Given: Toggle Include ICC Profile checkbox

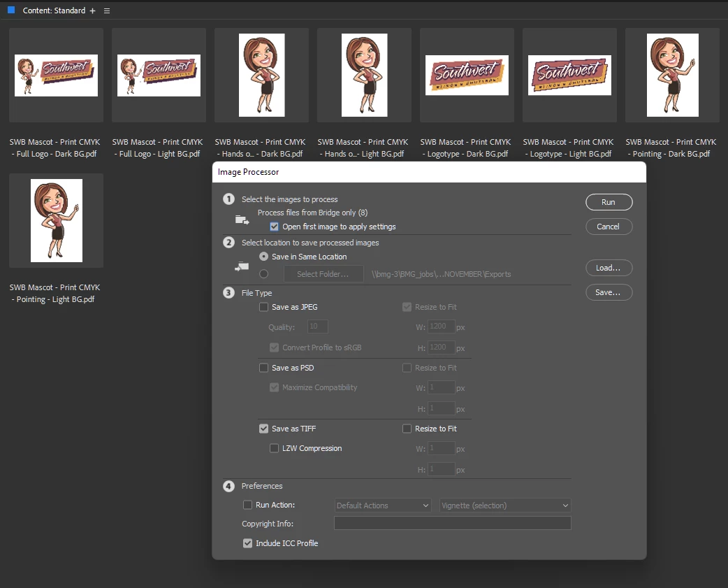Looking at the screenshot, I should [x=248, y=543].
